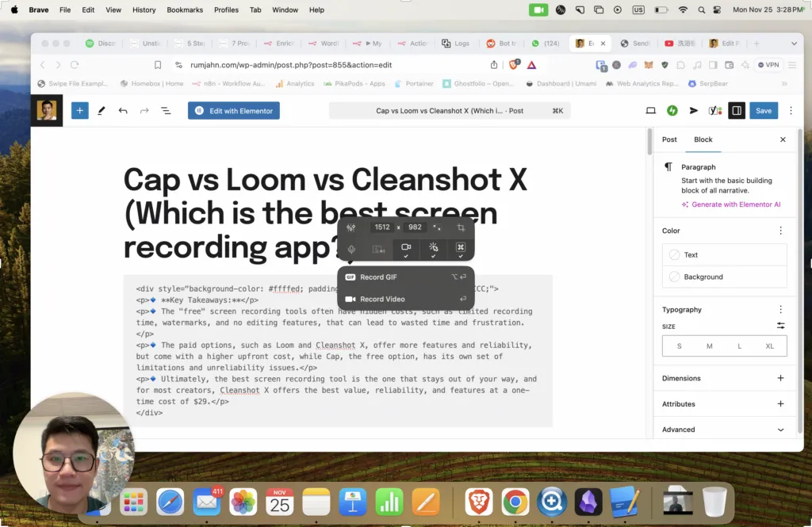Toggle microphone recording in CleanShot toolbar

[351, 249]
